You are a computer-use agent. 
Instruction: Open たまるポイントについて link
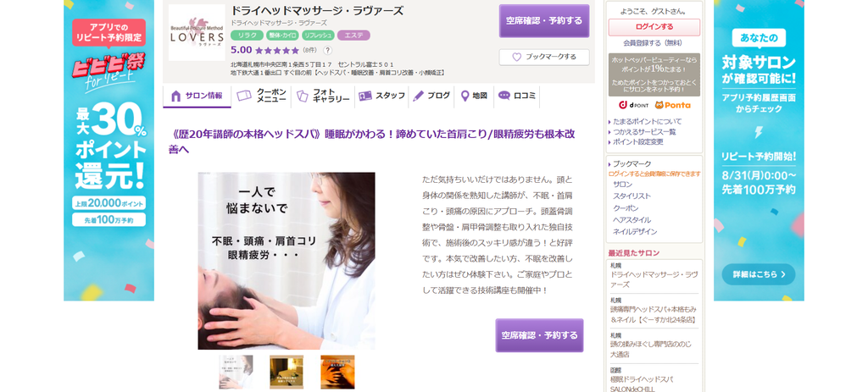pyautogui.click(x=647, y=121)
